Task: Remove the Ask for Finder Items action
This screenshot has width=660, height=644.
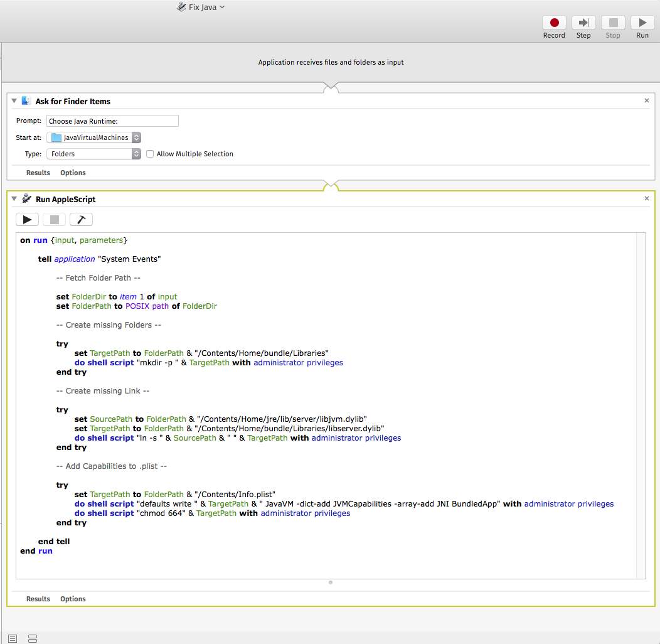Action: (x=647, y=100)
